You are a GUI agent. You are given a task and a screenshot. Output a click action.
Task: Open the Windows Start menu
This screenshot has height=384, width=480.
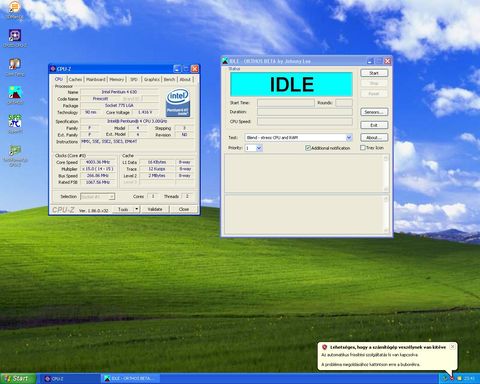click(17, 379)
